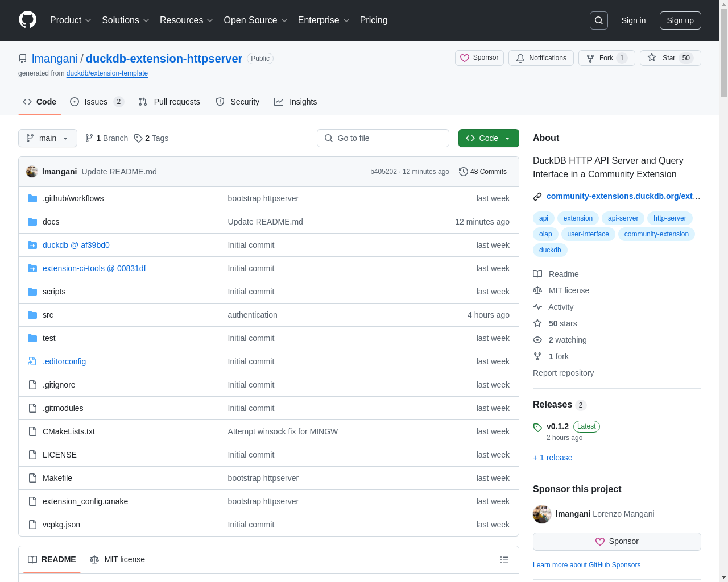Open the Security tab
The width and height of the screenshot is (728, 582).
[237, 102]
